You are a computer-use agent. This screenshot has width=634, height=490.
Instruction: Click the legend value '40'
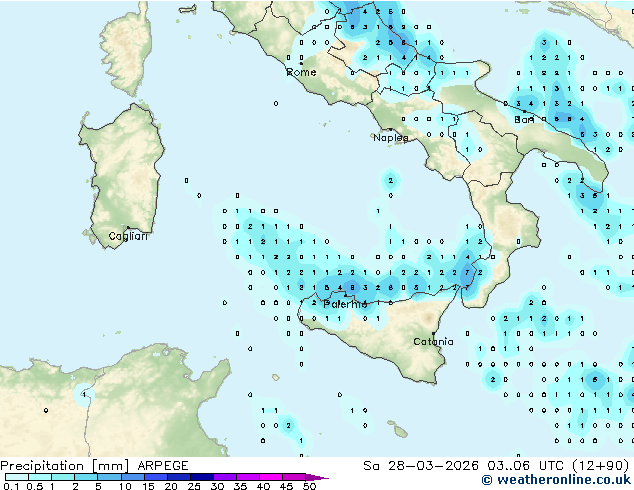[263, 486]
